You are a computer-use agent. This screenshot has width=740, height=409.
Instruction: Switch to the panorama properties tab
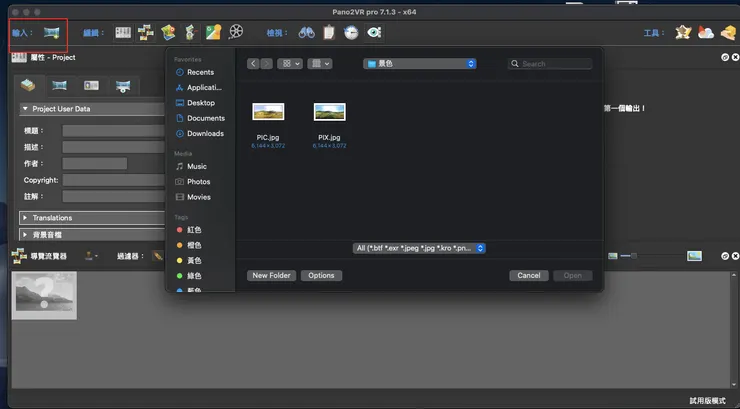[x=59, y=85]
